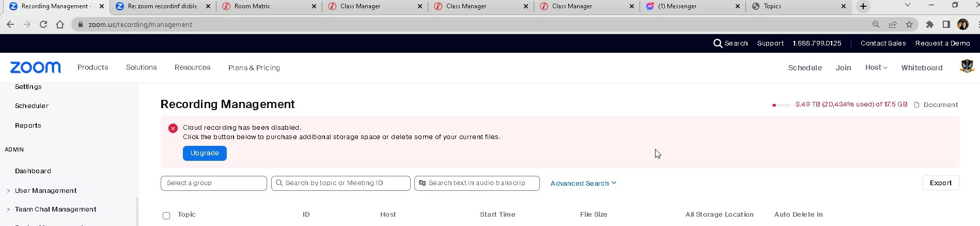Expand Advanced Search options
The width and height of the screenshot is (980, 226).
(x=583, y=183)
